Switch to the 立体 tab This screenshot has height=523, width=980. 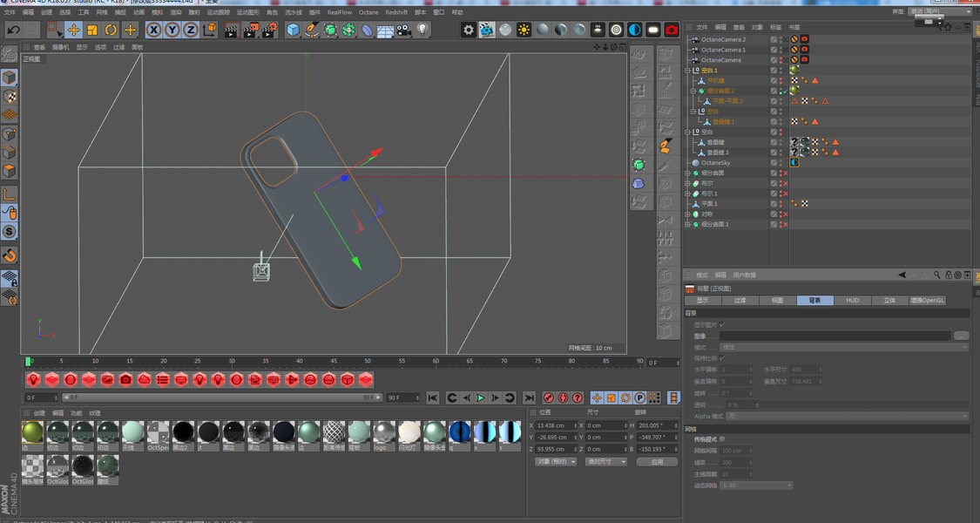tap(890, 300)
